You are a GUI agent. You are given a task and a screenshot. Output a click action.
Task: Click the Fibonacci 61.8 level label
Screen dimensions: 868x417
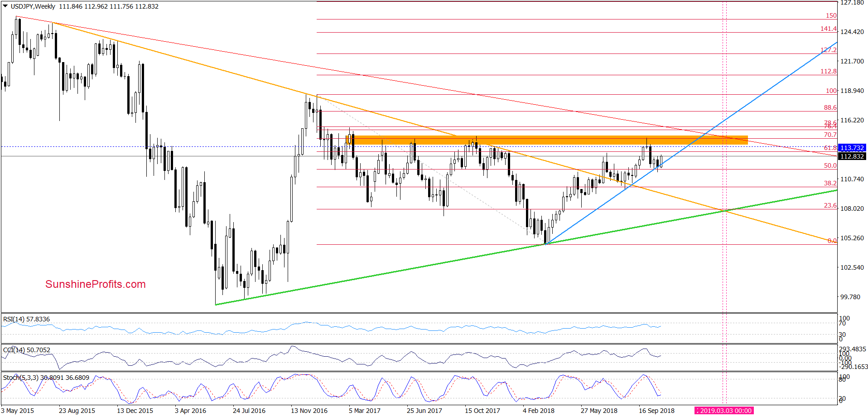tap(830, 148)
